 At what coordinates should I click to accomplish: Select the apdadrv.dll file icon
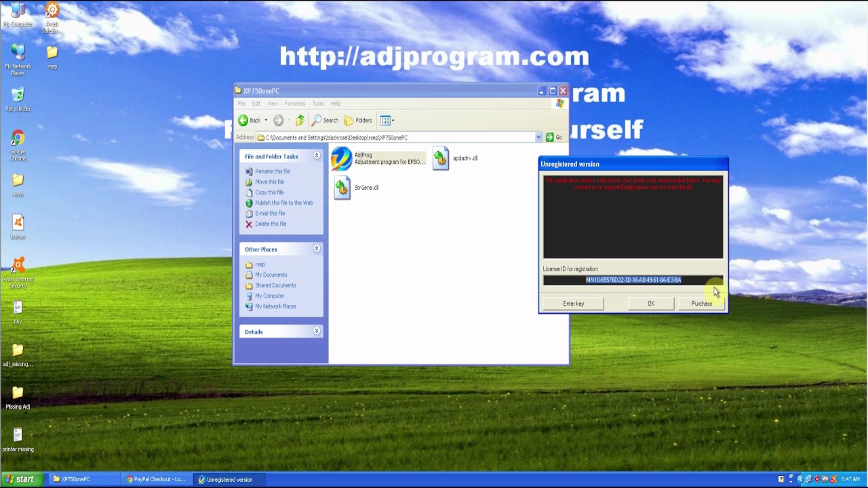pos(441,159)
